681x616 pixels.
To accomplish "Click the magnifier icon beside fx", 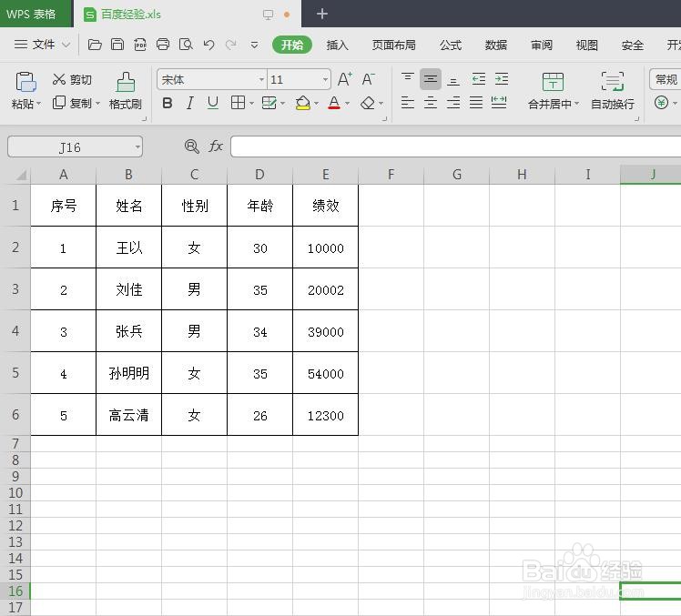I will [x=191, y=146].
